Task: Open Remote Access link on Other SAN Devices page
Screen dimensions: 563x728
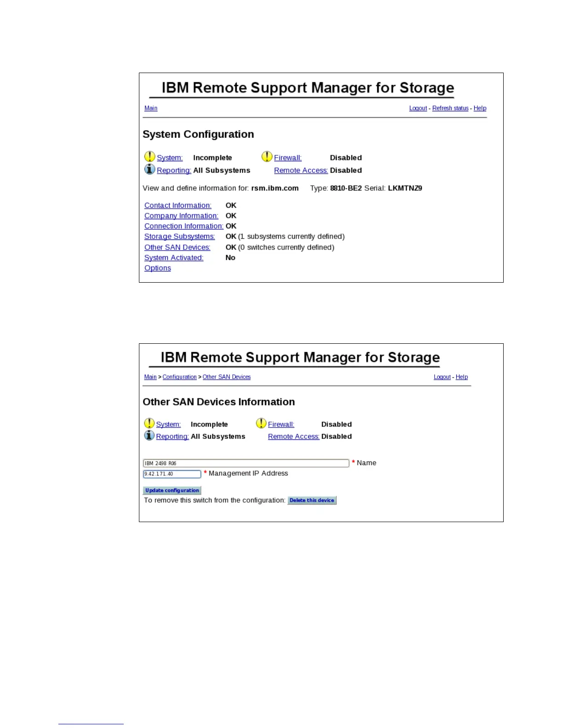Action: click(x=293, y=437)
